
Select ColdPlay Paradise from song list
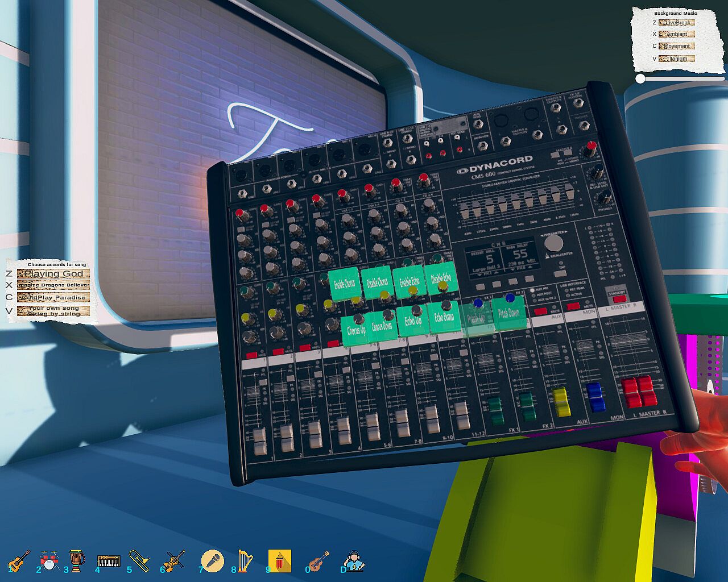(x=53, y=297)
